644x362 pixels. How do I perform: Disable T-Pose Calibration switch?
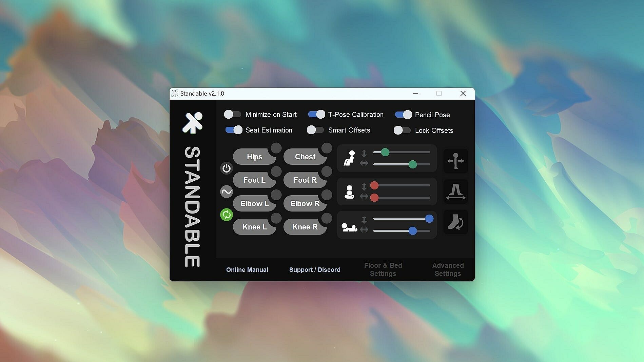coord(316,114)
